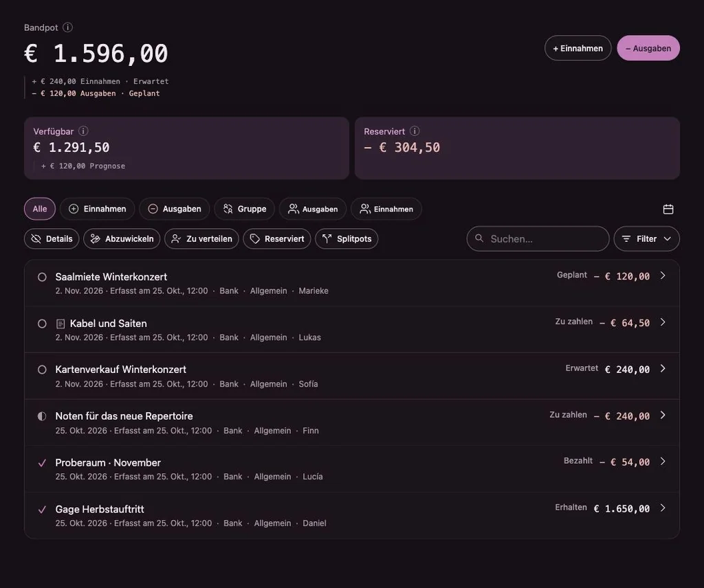Screen dimensions: 704x588
Task: Toggle the checkmark for Proberaum · November
Action: 42,463
